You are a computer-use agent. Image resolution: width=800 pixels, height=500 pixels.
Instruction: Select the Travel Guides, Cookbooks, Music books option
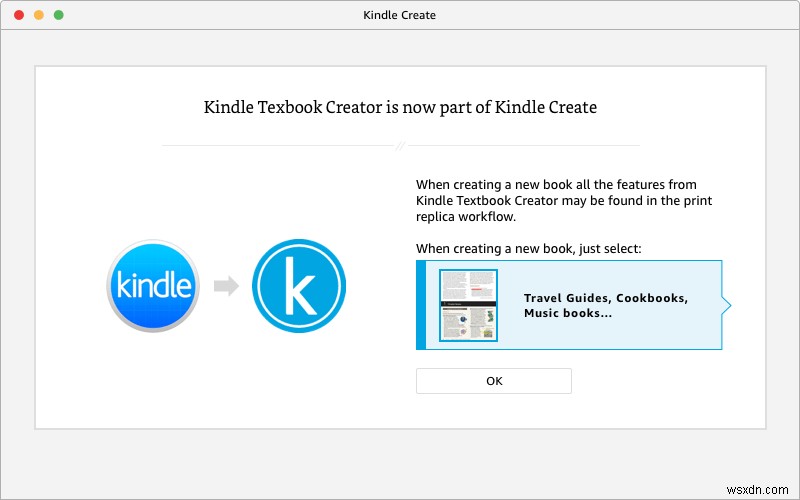tap(573, 305)
